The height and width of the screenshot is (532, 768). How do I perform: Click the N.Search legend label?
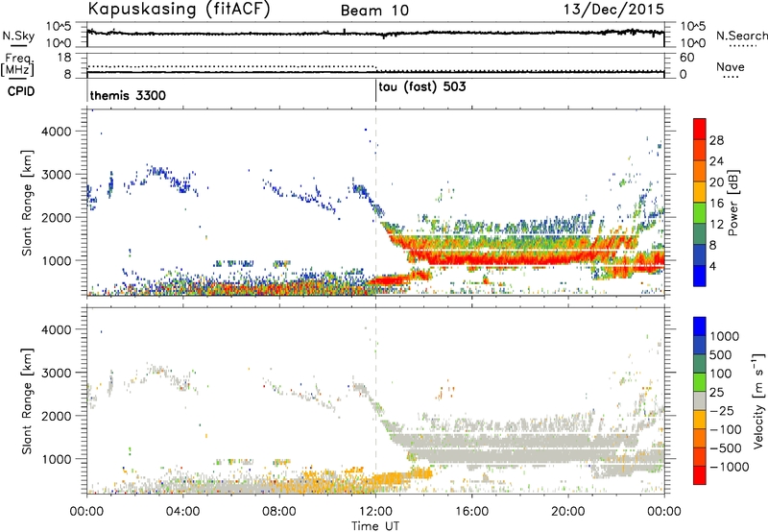pos(742,36)
